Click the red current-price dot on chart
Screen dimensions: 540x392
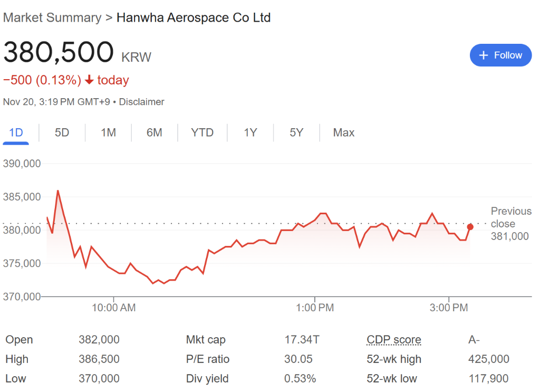[x=470, y=227]
